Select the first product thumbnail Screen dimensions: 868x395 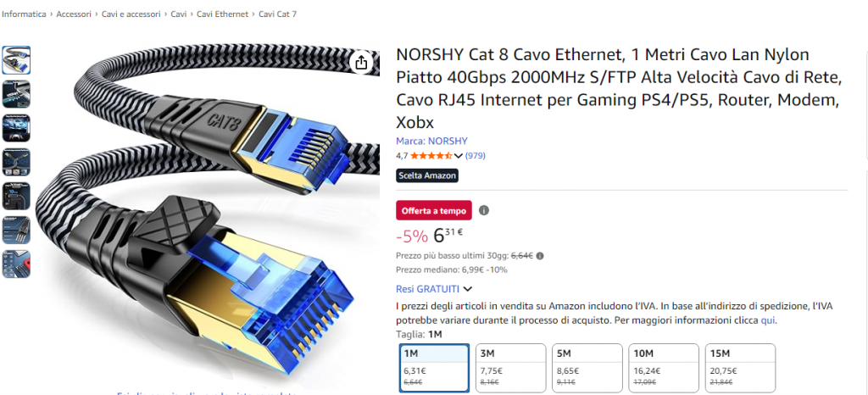(x=16, y=59)
